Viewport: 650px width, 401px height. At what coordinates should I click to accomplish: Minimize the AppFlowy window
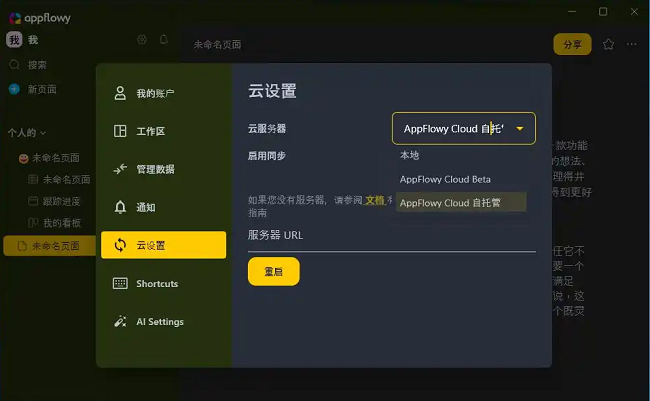pos(572,11)
